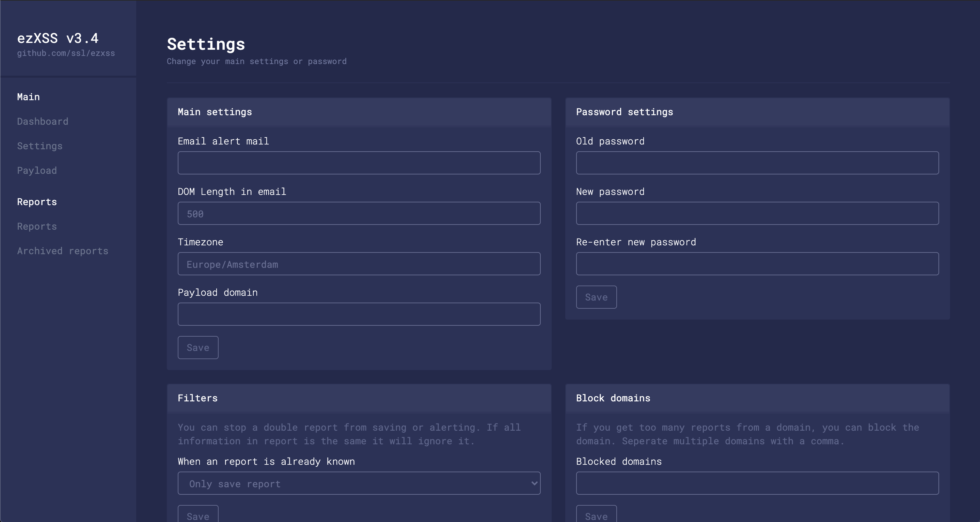This screenshot has height=522, width=980.
Task: Focus the DOM Length in email field
Action: point(359,214)
